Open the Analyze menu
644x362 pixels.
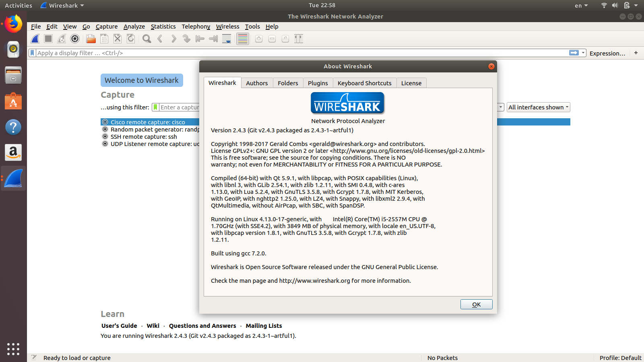pos(134,27)
